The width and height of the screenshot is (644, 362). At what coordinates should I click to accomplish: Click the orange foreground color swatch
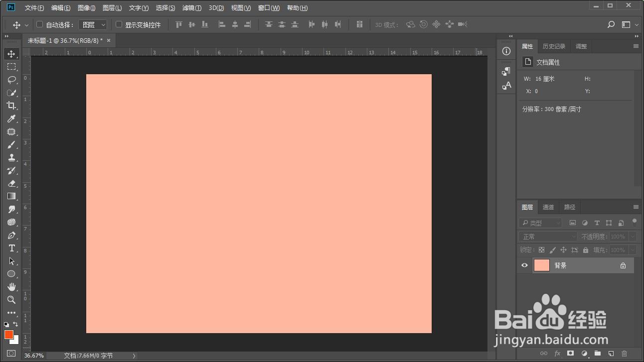click(8, 335)
